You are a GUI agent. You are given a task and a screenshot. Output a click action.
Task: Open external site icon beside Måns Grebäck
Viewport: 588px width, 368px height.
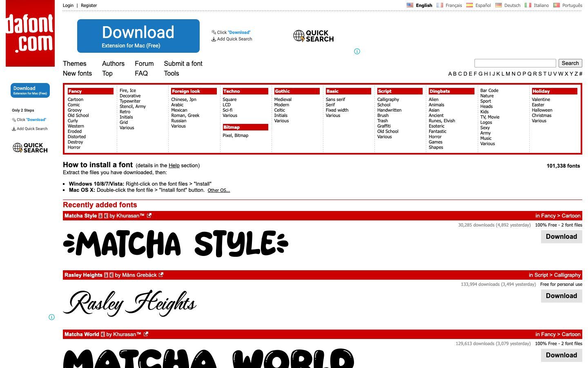[161, 275]
